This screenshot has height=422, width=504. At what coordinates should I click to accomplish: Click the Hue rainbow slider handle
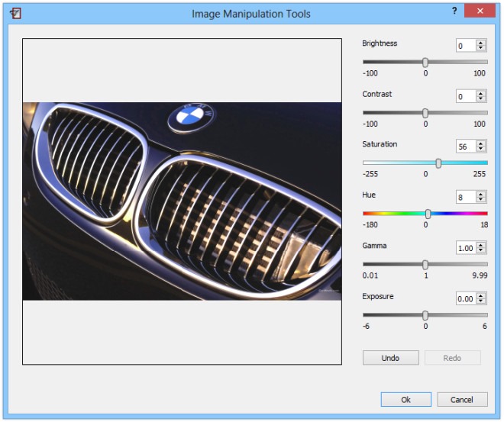[x=428, y=214]
